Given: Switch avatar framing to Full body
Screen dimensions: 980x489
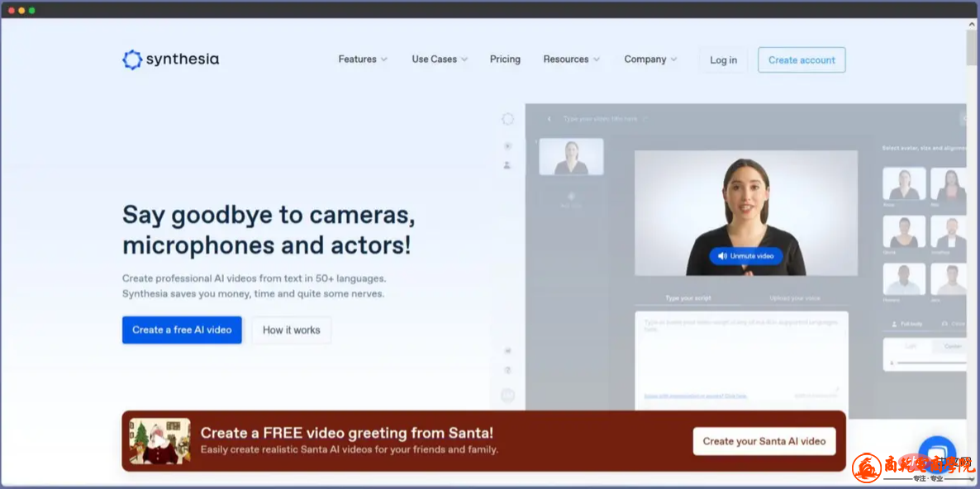Looking at the screenshot, I should (x=906, y=324).
